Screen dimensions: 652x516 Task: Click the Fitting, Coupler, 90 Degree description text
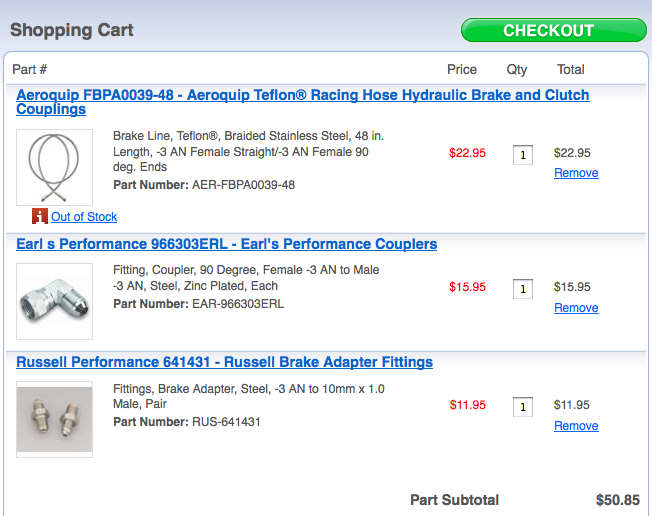[246, 278]
